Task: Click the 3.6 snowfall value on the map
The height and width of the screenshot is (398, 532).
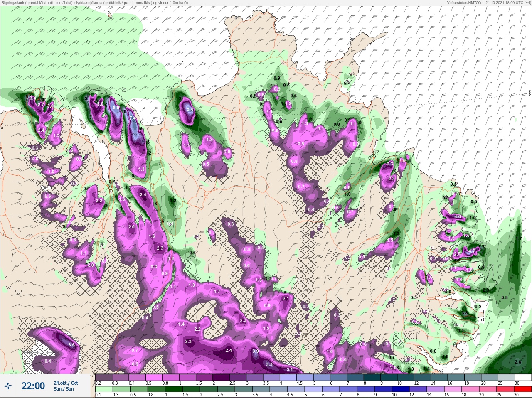Action: click(x=71, y=345)
